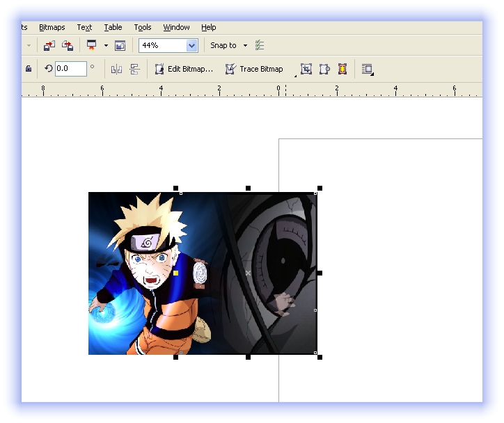The height and width of the screenshot is (423, 504).
Task: Click the top-right selection handle
Action: 320,189
